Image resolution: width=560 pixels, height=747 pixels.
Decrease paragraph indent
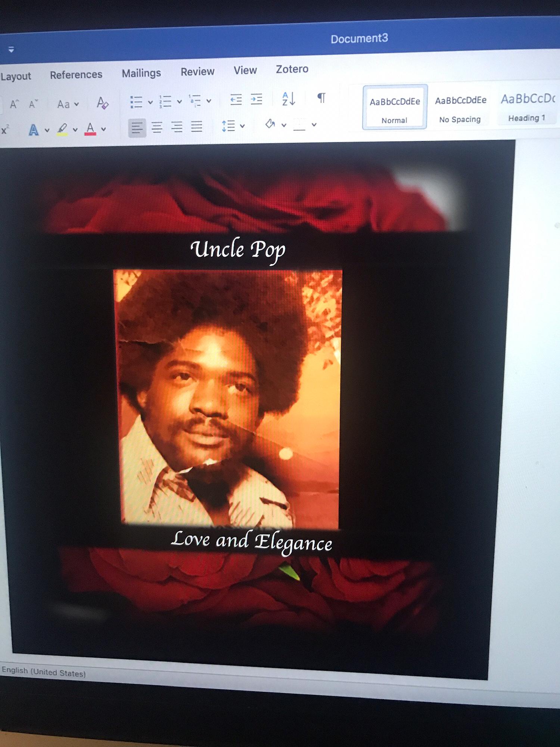click(236, 99)
